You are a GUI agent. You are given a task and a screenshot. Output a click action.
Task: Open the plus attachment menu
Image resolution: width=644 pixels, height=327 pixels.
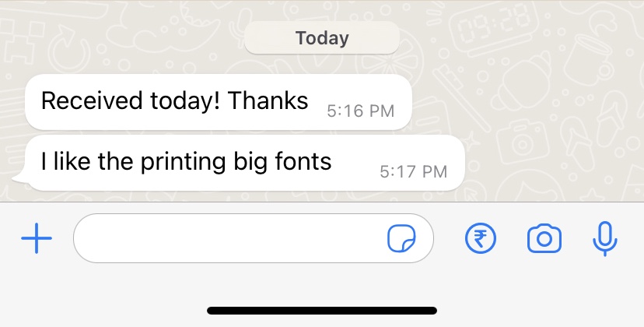37,238
